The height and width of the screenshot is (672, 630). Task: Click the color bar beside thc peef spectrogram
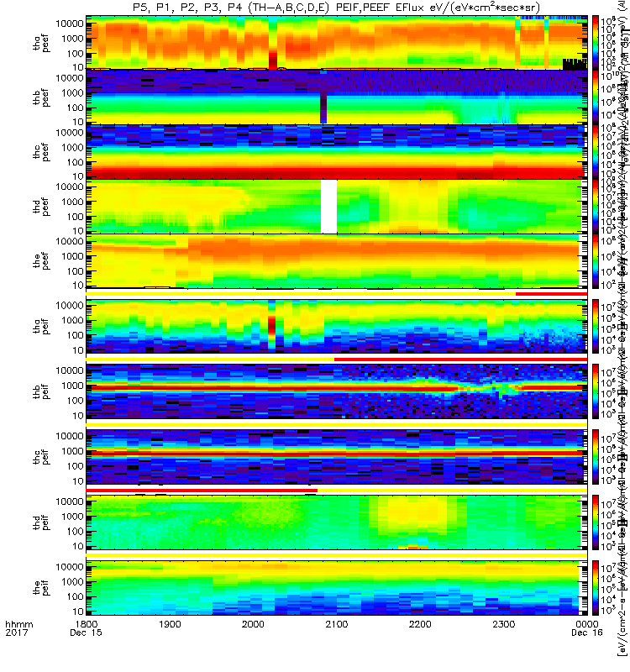point(596,151)
